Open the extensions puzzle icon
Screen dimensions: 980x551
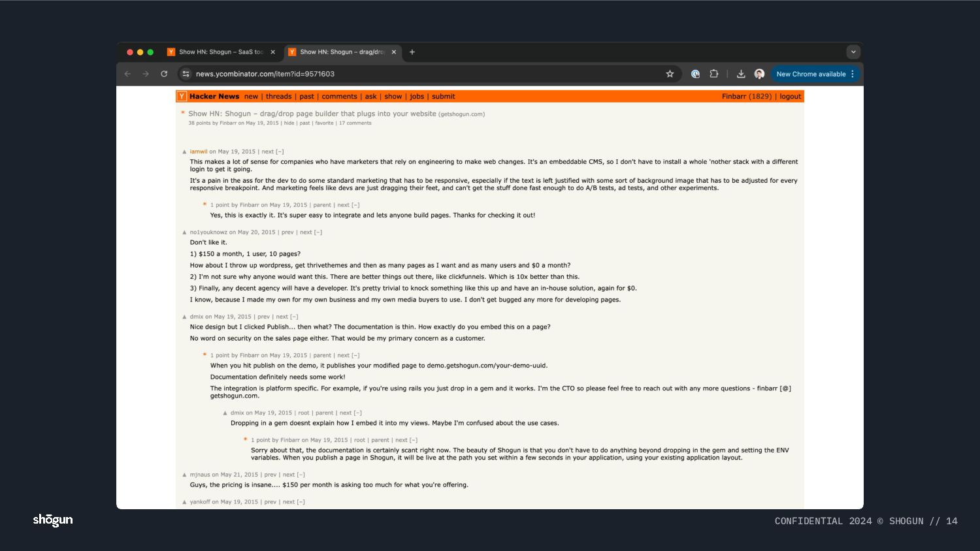(714, 74)
